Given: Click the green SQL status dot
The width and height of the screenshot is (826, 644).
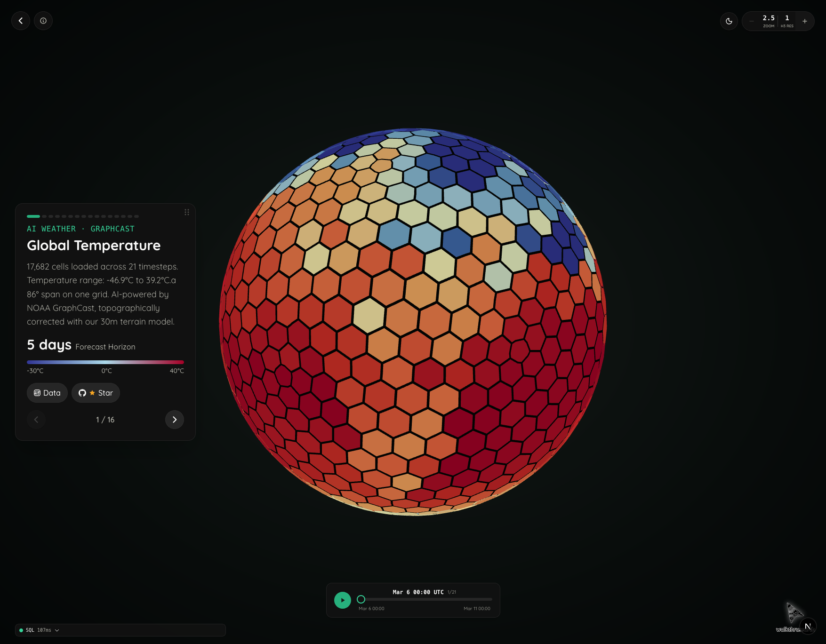Looking at the screenshot, I should tap(20, 630).
